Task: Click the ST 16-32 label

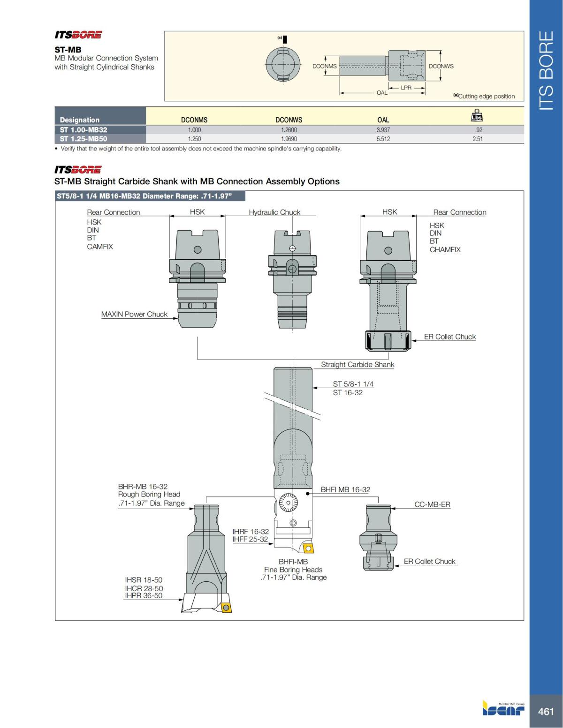Action: pyautogui.click(x=348, y=392)
